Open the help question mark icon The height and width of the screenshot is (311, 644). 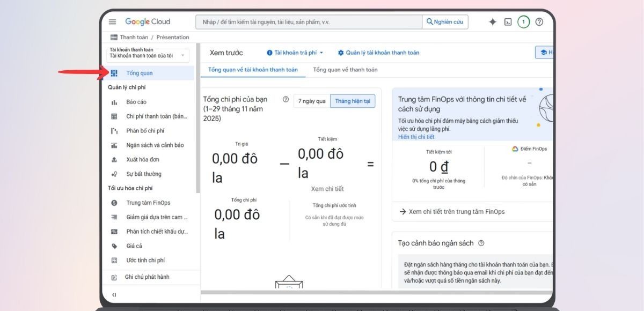coord(539,22)
